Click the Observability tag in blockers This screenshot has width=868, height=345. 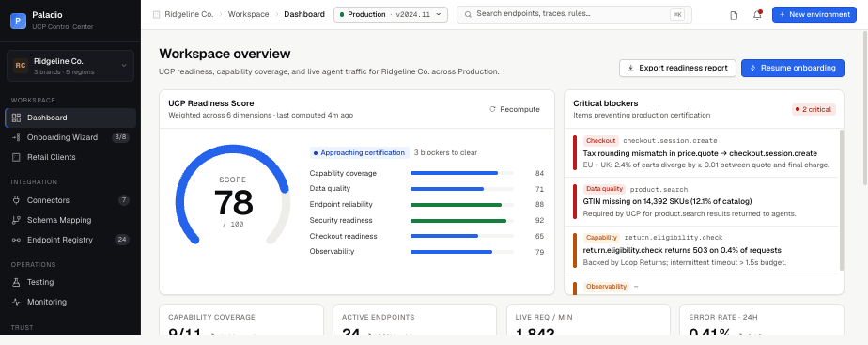(x=606, y=287)
